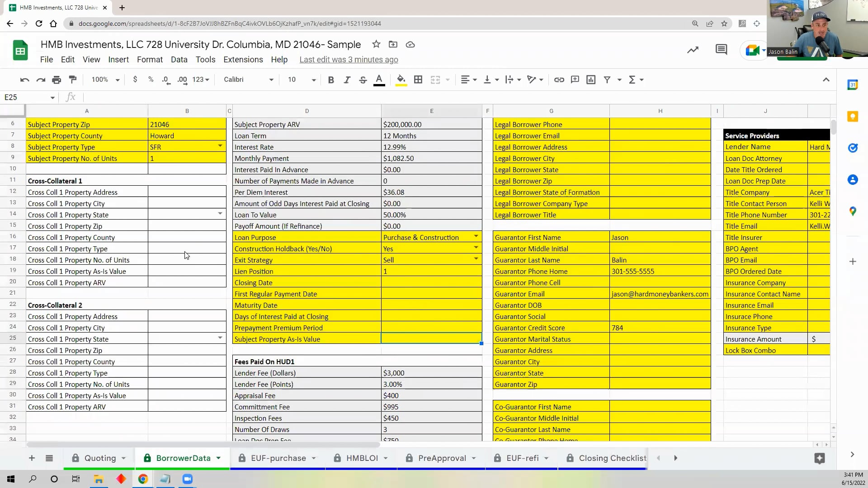The width and height of the screenshot is (868, 488).
Task: Click the Insert chart icon
Action: point(591,80)
